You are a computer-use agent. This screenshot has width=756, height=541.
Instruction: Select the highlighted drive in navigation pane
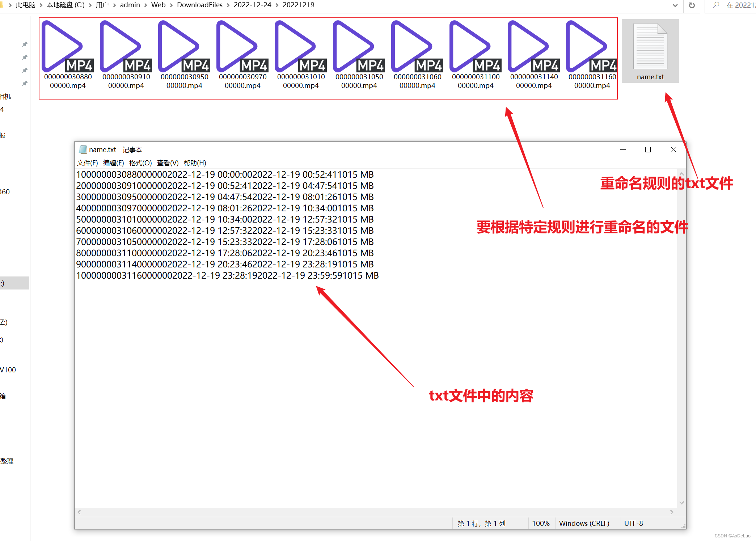pos(14,283)
